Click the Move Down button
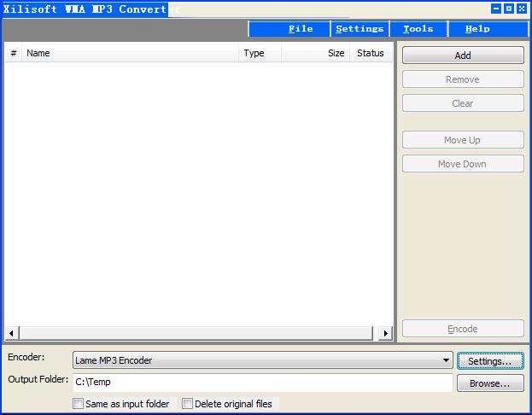532x415 pixels. (x=463, y=164)
